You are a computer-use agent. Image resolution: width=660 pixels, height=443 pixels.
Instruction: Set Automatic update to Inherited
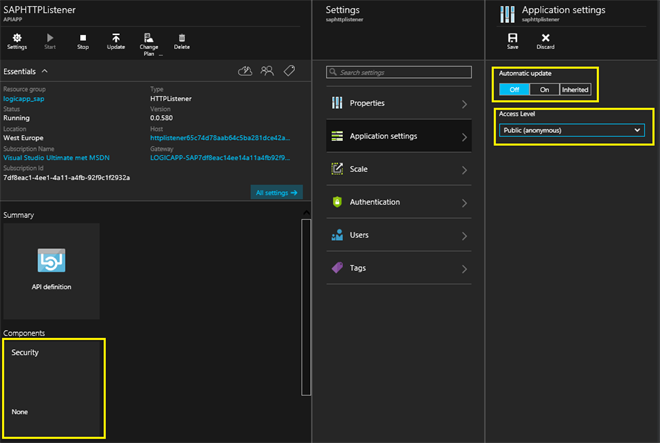575,89
